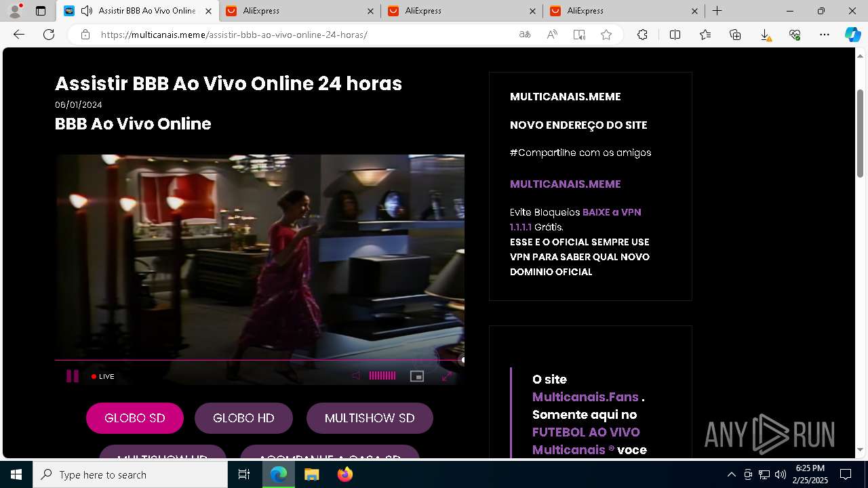The height and width of the screenshot is (488, 868).
Task: Switch to the first AliExpress tab
Action: pyautogui.click(x=298, y=11)
